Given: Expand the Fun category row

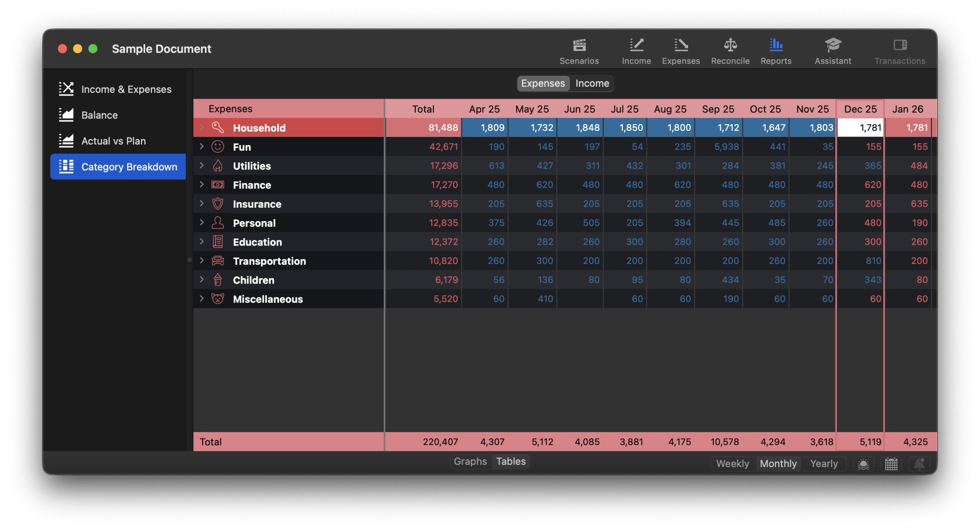Looking at the screenshot, I should click(x=202, y=147).
